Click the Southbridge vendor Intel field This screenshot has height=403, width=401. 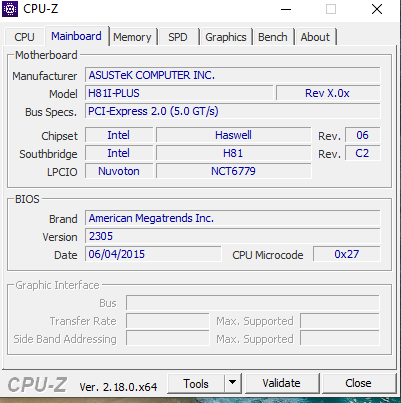click(x=119, y=153)
